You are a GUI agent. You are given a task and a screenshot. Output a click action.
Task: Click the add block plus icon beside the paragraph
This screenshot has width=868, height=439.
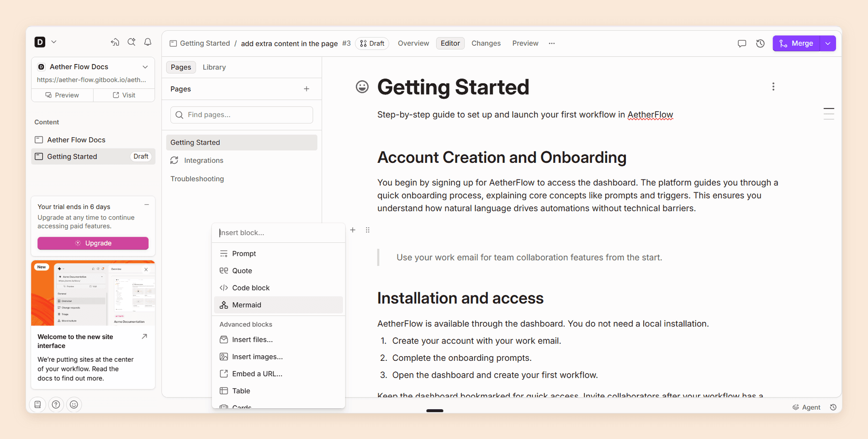tap(353, 230)
